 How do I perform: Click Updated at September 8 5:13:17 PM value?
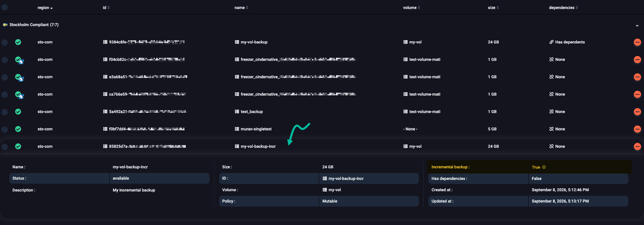560,201
